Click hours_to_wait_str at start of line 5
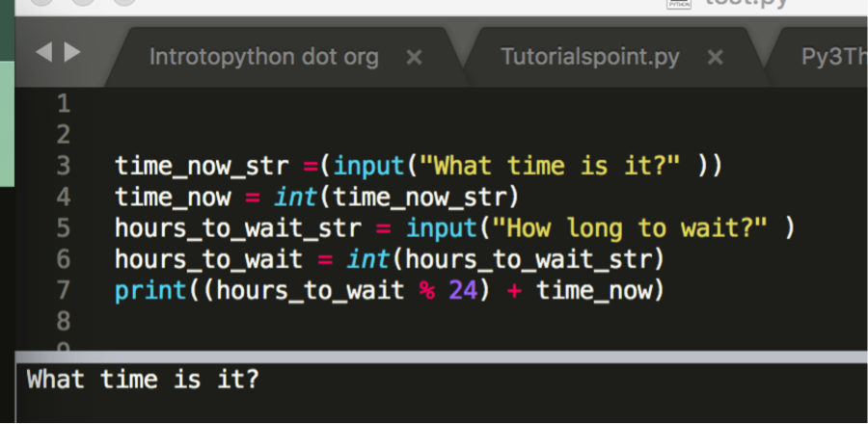 [x=238, y=228]
